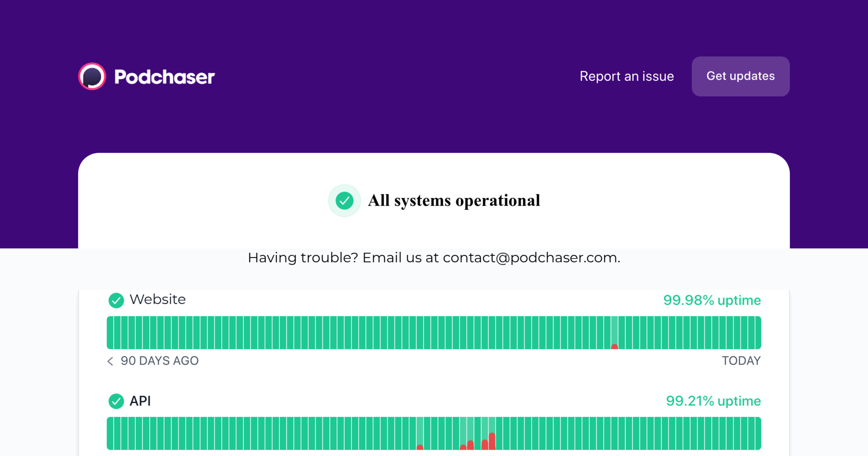Click the Website status checkmark icon
Screen dimensions: 868x456
116,300
